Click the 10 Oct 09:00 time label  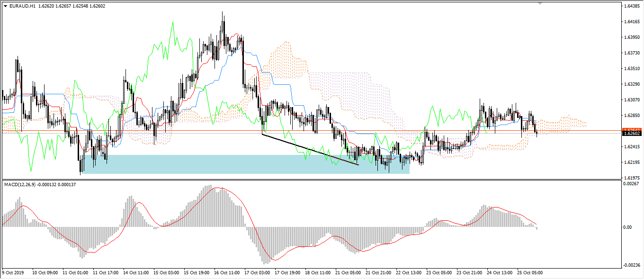click(45, 273)
